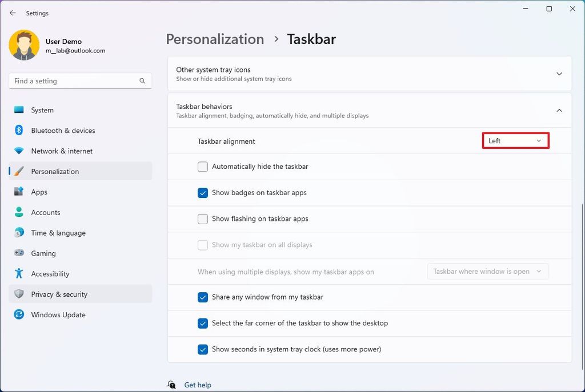The height and width of the screenshot is (392, 585).
Task: Expand Other system tray icons section
Action: pos(559,73)
